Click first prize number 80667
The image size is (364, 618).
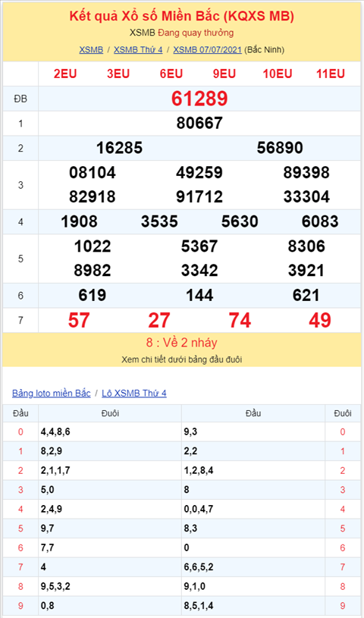coord(199,124)
